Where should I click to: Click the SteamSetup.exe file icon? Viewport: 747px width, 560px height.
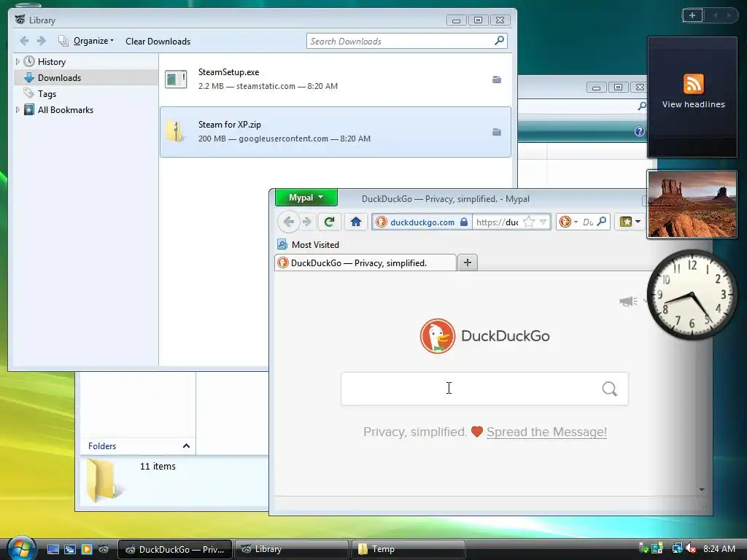pos(176,79)
